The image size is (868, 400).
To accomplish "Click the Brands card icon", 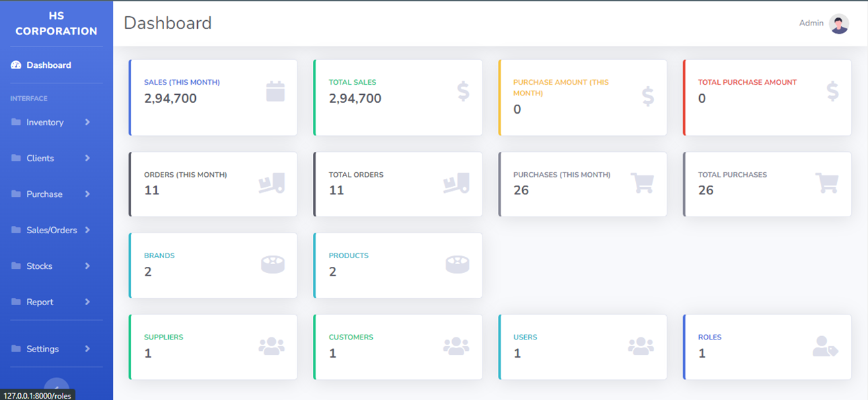I will tap(273, 265).
